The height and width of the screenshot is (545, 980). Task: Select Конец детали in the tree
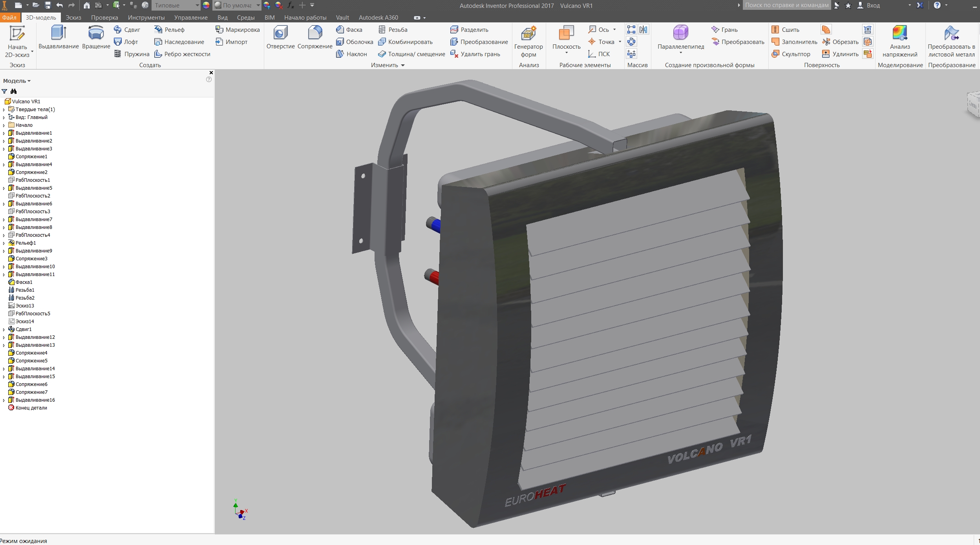coord(27,408)
